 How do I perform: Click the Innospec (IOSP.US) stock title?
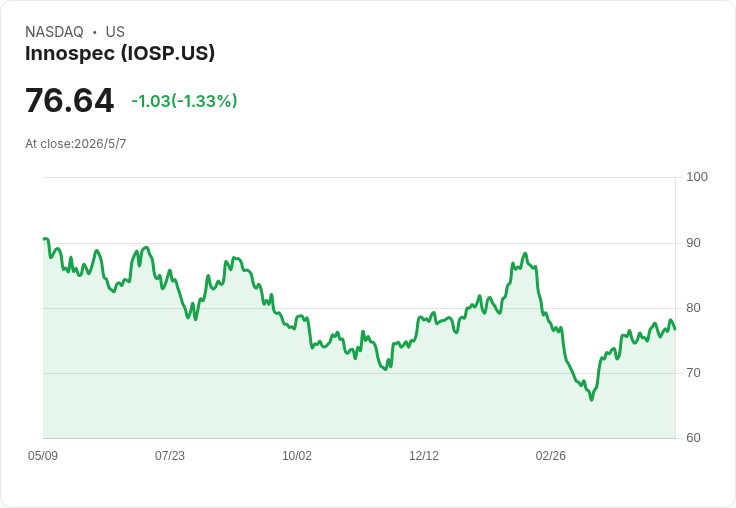coord(120,54)
